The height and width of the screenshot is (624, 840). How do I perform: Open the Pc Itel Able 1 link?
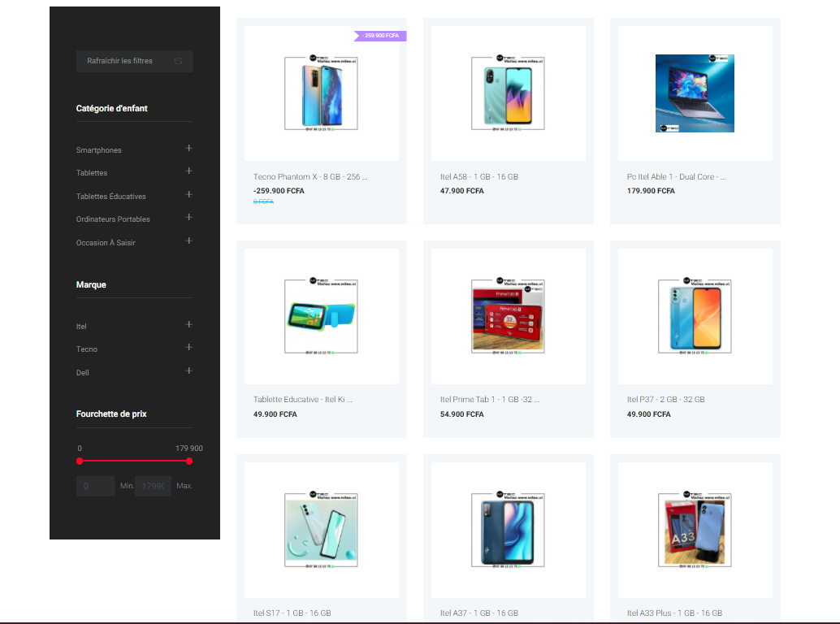point(677,176)
